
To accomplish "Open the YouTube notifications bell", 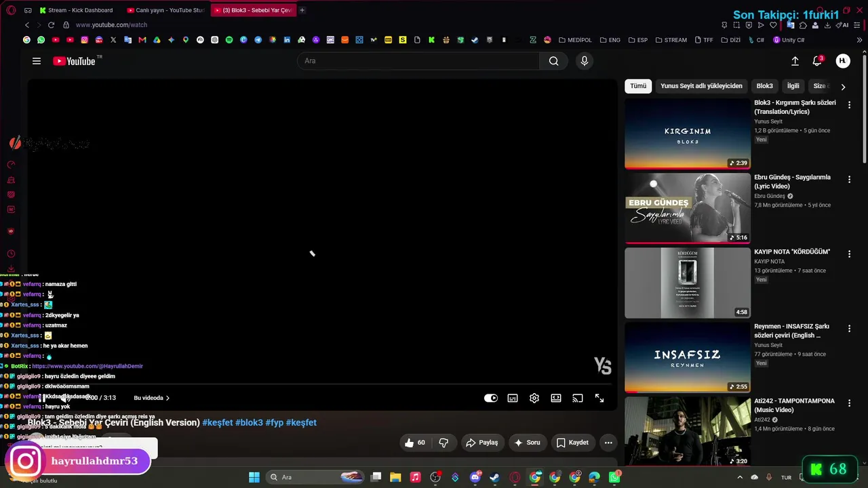I will [x=817, y=61].
